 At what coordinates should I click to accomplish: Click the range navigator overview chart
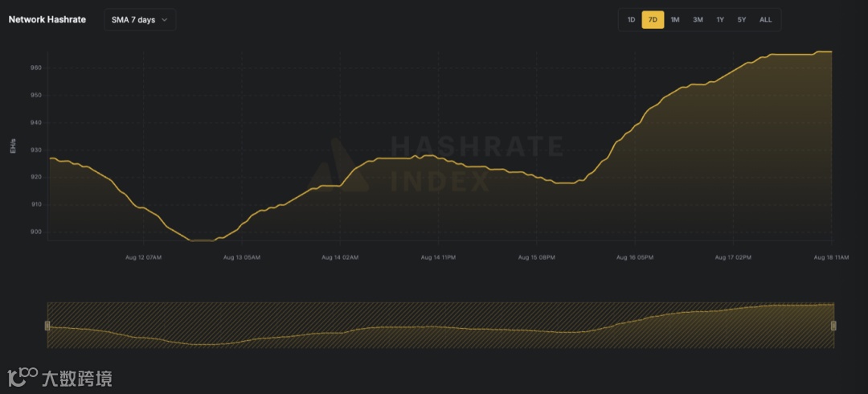440,326
